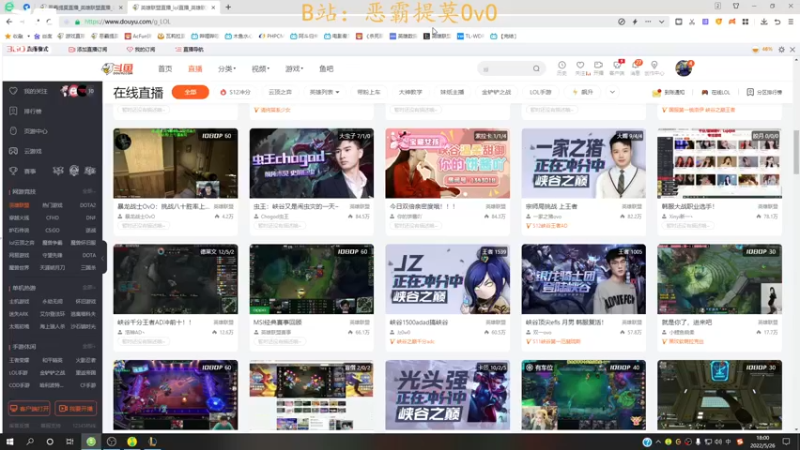Open new browser tab plus button
This screenshot has width=800, height=450.
[228, 7]
